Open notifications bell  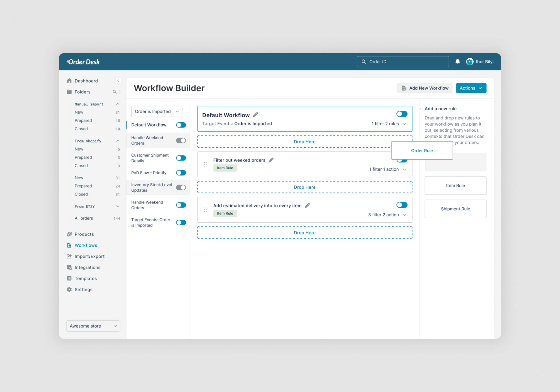457,62
